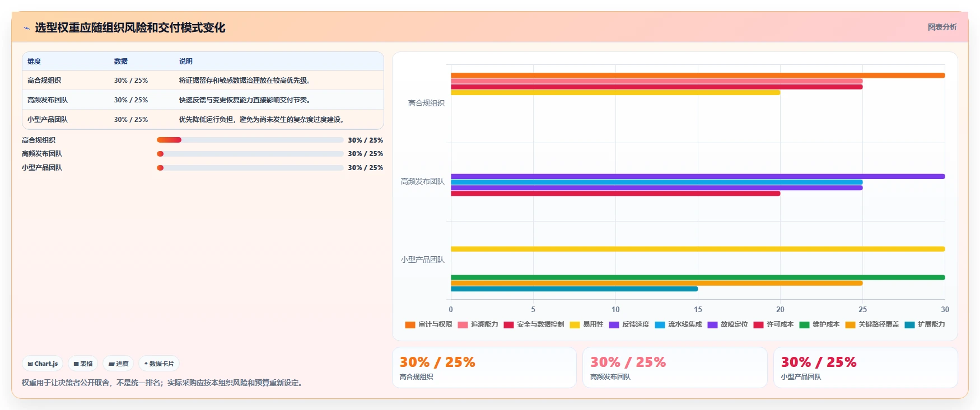Click the icon before the card title

click(26, 28)
